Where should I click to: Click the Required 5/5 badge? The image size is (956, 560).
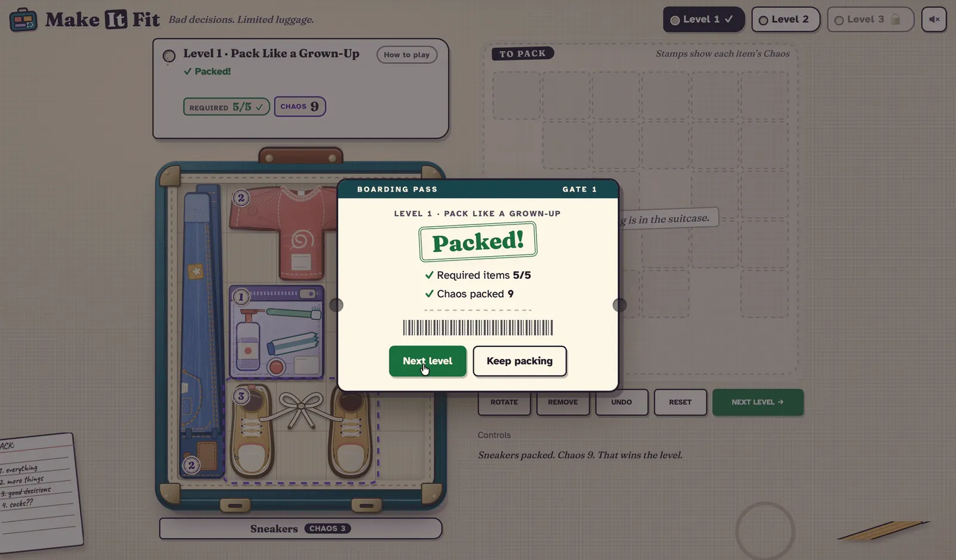click(226, 107)
